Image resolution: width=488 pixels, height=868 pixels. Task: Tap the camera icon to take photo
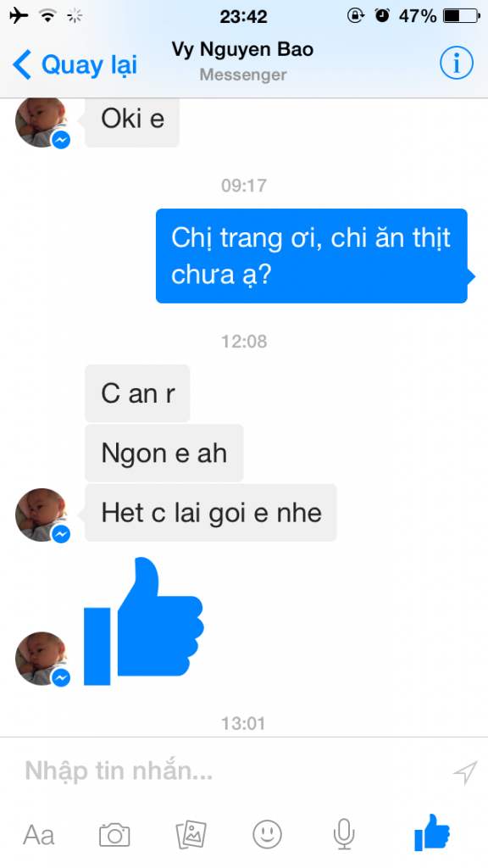(x=114, y=834)
